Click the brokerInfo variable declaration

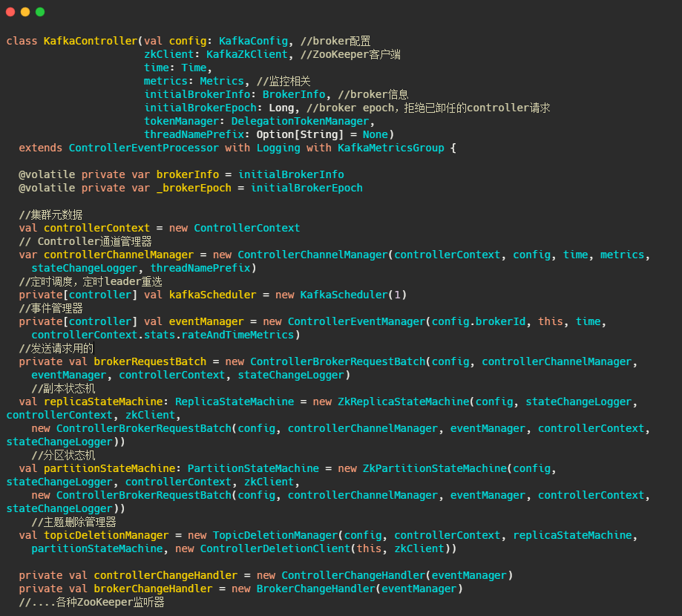(x=188, y=174)
